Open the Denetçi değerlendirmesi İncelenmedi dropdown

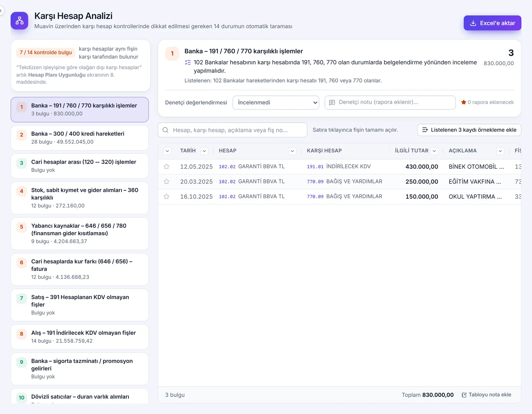276,102
